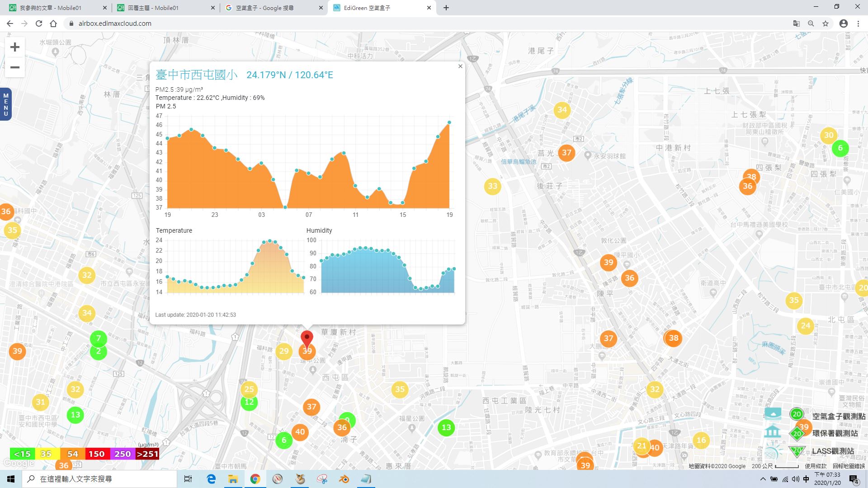Viewport: 868px width, 488px height.
Task: Open the Chrome three-dot menu
Action: [x=858, y=23]
